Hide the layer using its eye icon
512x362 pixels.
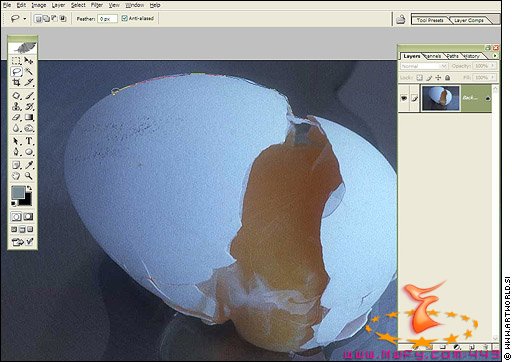404,98
